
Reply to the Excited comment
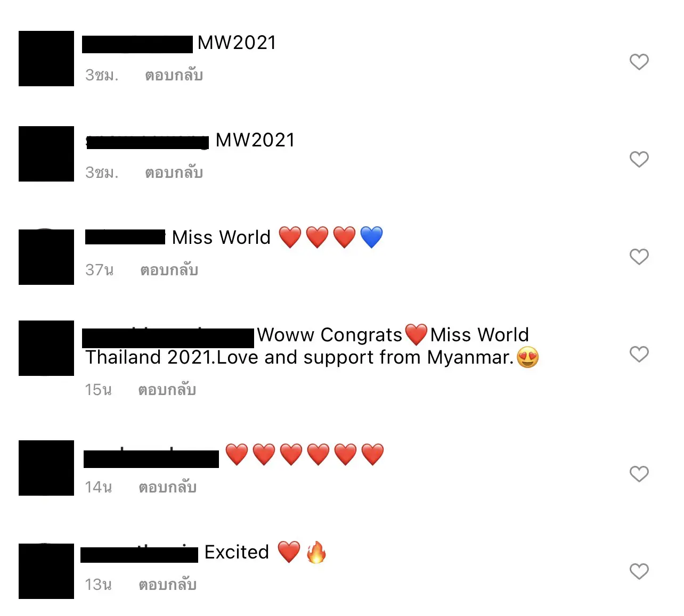coord(167,585)
